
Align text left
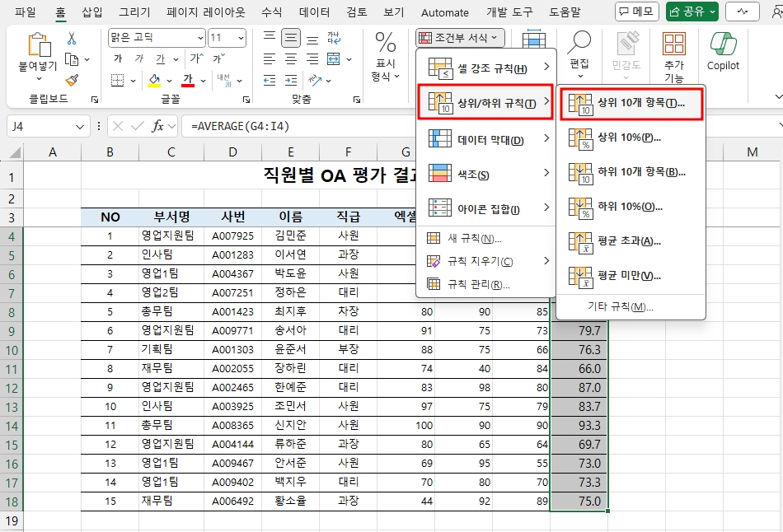pyautogui.click(x=270, y=59)
